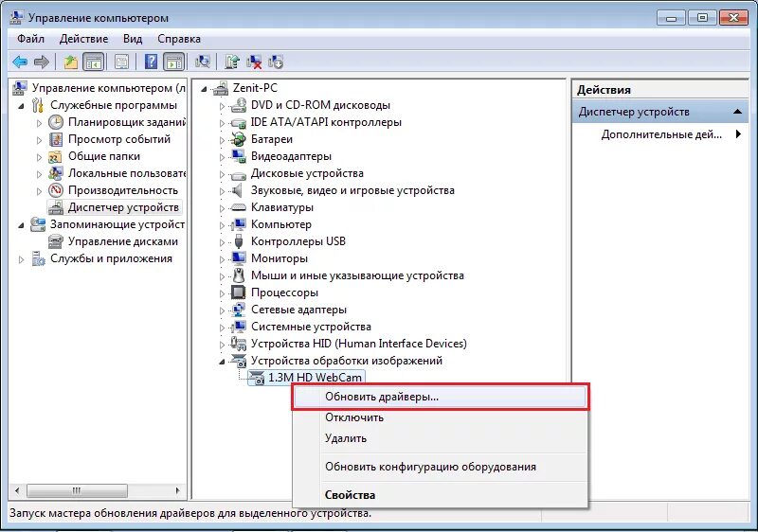Viewport: 758px width, 532px height.
Task: Choose Обновить драйверы... from context menu
Action: [x=440, y=397]
